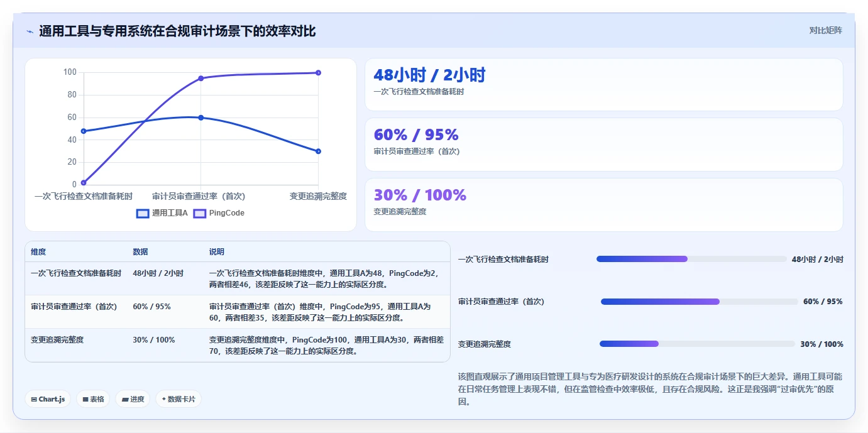Click PingCode data point at value 95
Image resolution: width=868 pixels, height=433 pixels.
201,78
